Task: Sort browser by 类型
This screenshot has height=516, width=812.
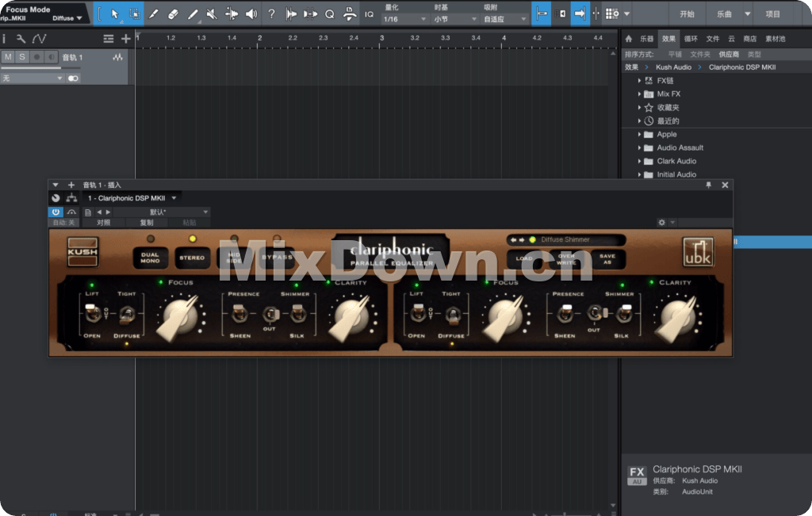Action: [x=754, y=55]
